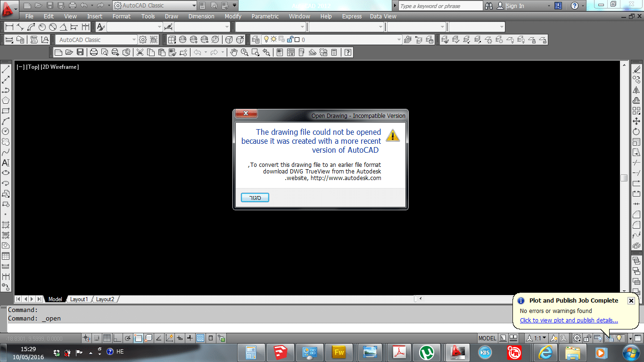Viewport: 644px width, 362px height.
Task: Click the layer 0 color swatch
Action: (297, 40)
